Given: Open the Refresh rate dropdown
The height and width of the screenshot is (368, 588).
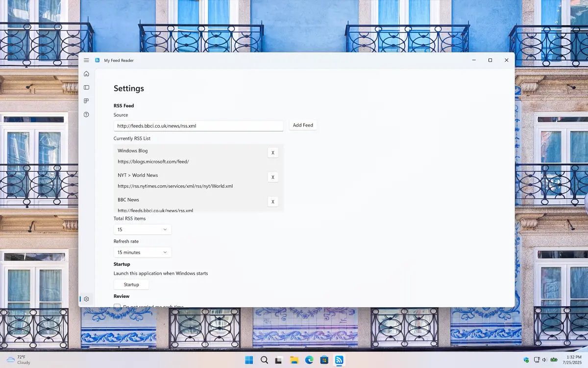Looking at the screenshot, I should pos(143,252).
